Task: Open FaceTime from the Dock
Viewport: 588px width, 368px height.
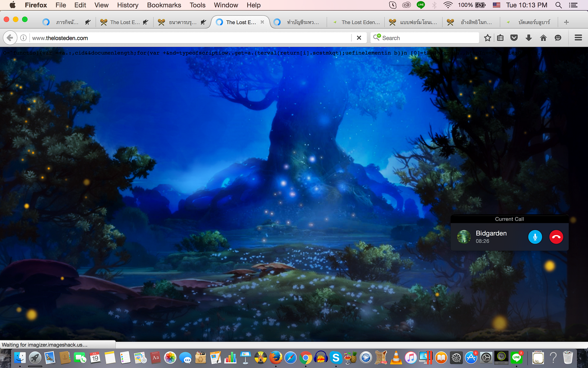Action: coord(80,358)
